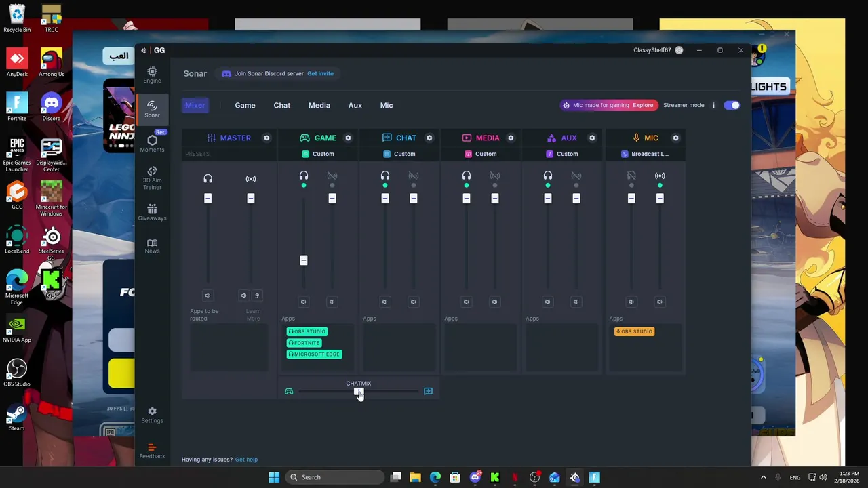Click the CHATMIX balance slider

pyautogui.click(x=358, y=391)
